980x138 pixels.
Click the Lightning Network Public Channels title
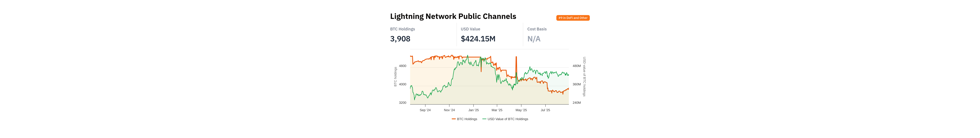(x=453, y=16)
